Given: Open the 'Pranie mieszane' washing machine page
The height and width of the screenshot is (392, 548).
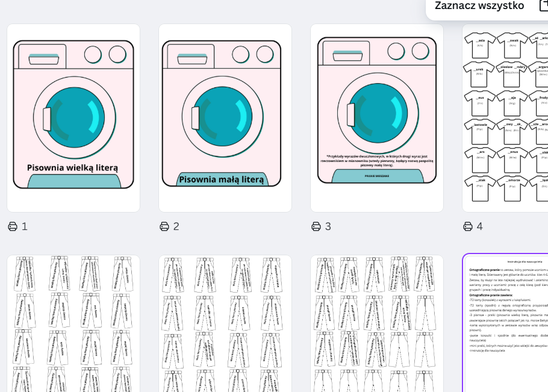Looking at the screenshot, I should [377, 118].
